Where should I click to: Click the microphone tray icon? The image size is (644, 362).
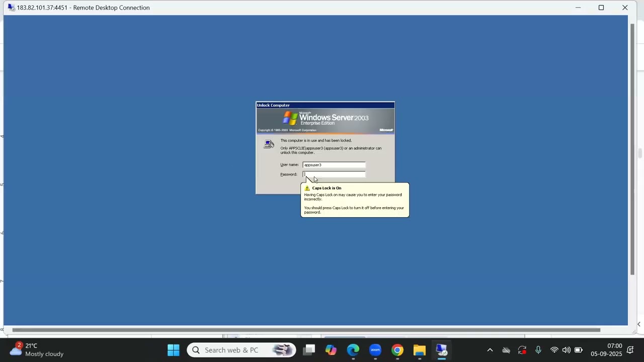[x=538, y=350]
